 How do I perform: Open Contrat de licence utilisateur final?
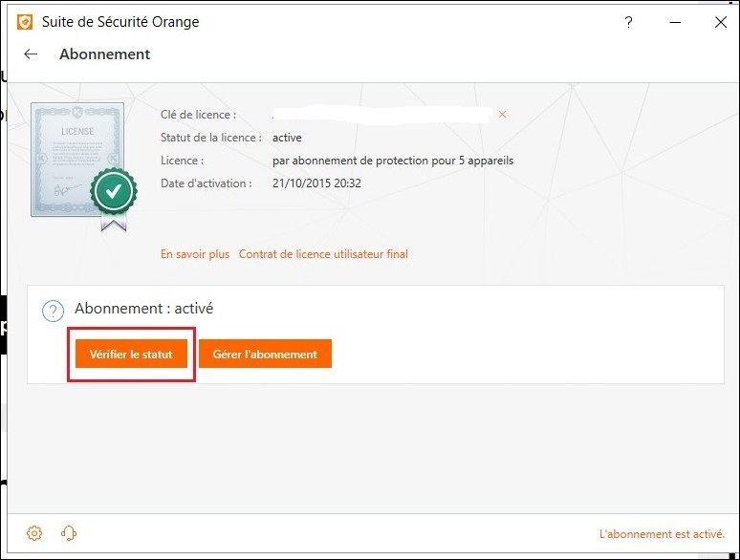click(x=323, y=254)
